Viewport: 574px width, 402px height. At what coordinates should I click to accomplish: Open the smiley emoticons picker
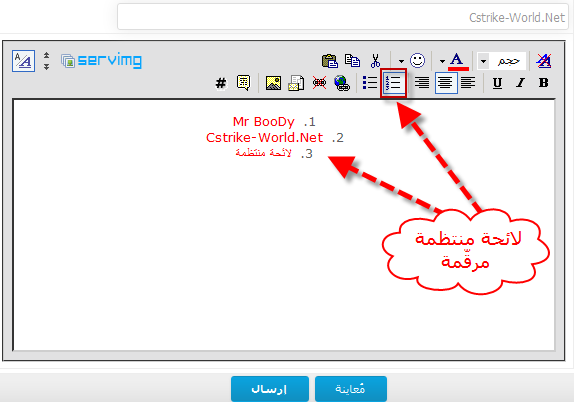point(417,60)
